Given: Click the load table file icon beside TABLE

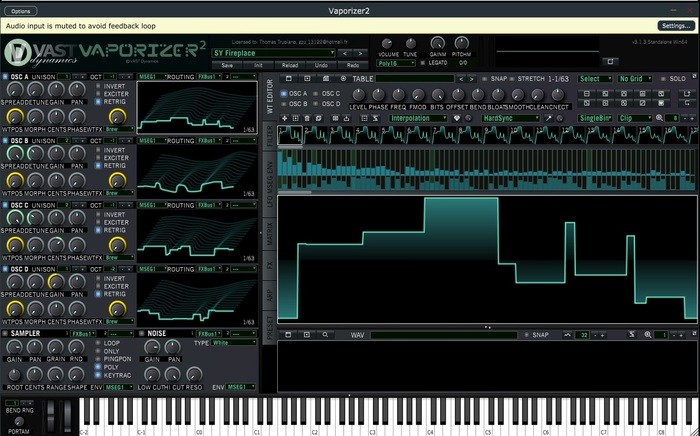Looking at the screenshot, I should [x=288, y=79].
